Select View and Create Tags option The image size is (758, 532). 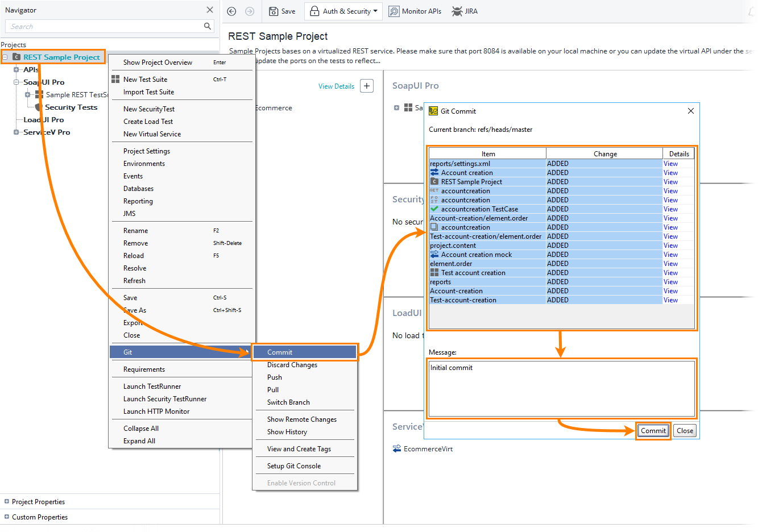click(305, 449)
